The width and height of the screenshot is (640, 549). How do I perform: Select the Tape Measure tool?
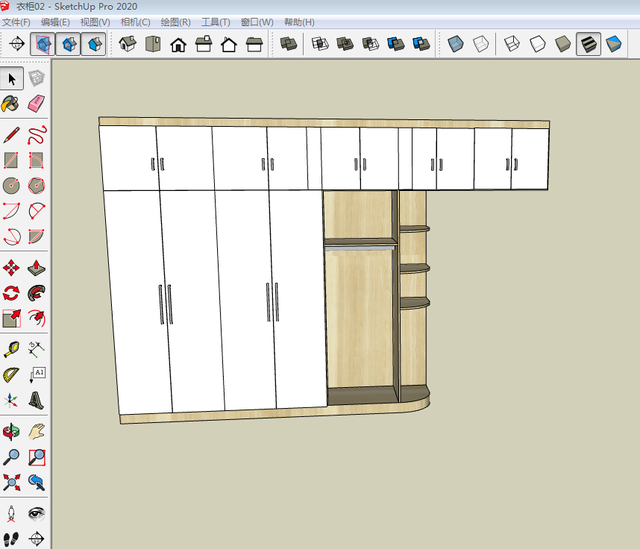tap(11, 350)
